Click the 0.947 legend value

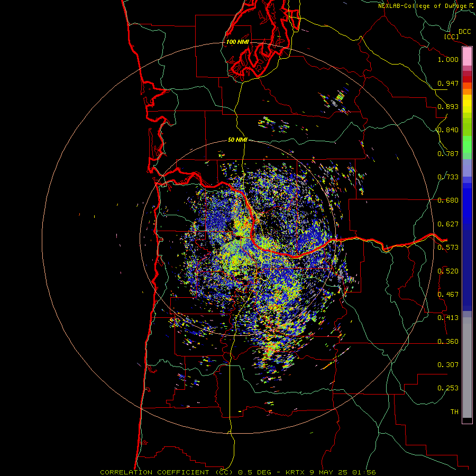point(448,83)
